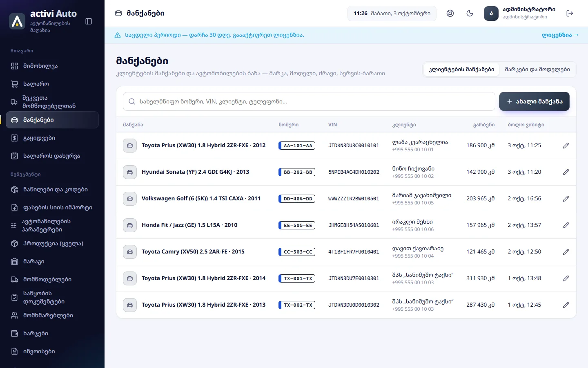Viewport: 588px width, 368px height.
Task: Open ფასების სიის იმპორტი in the sidebar
Action: pyautogui.click(x=52, y=207)
